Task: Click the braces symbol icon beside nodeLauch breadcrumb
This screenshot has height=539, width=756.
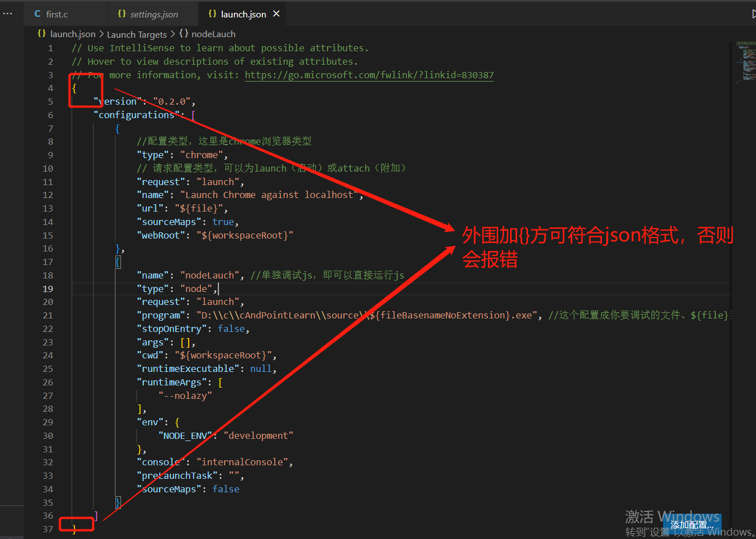Action: pyautogui.click(x=184, y=34)
